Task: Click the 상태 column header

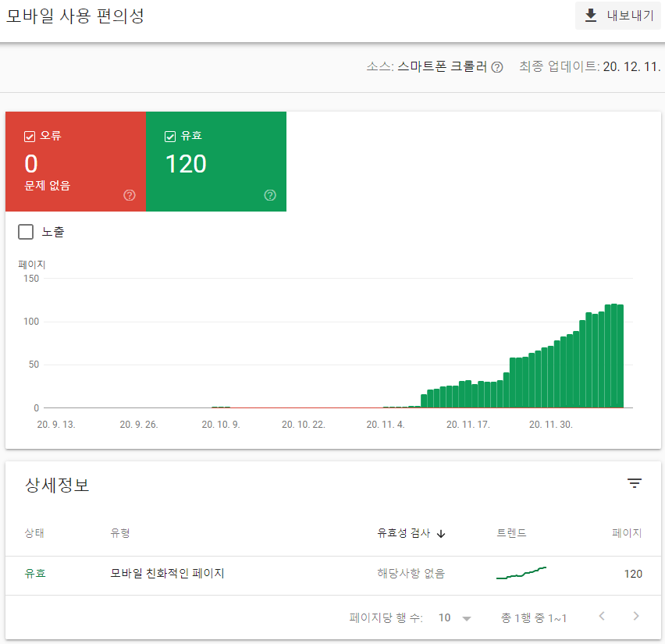Action: point(34,533)
